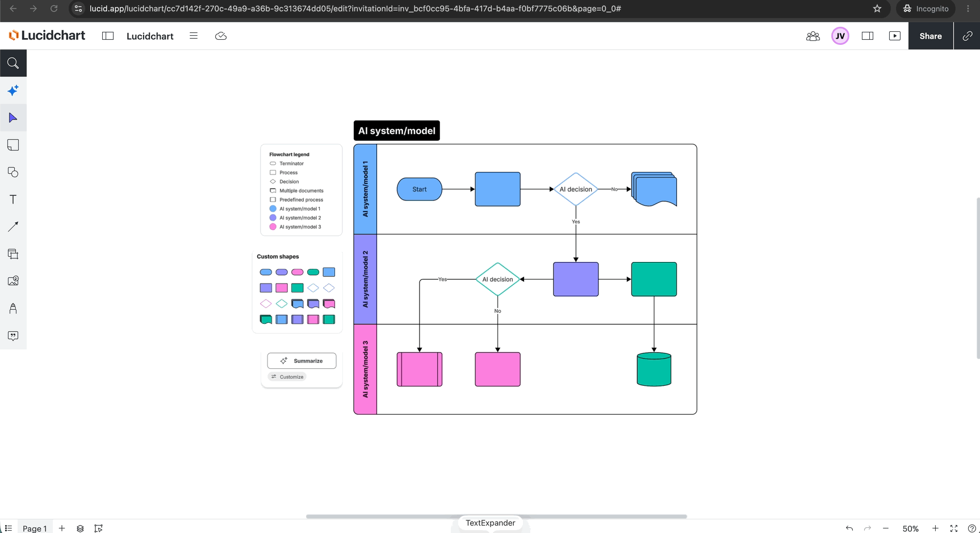The width and height of the screenshot is (980, 533).
Task: Reload the browser page
Action: click(54, 9)
